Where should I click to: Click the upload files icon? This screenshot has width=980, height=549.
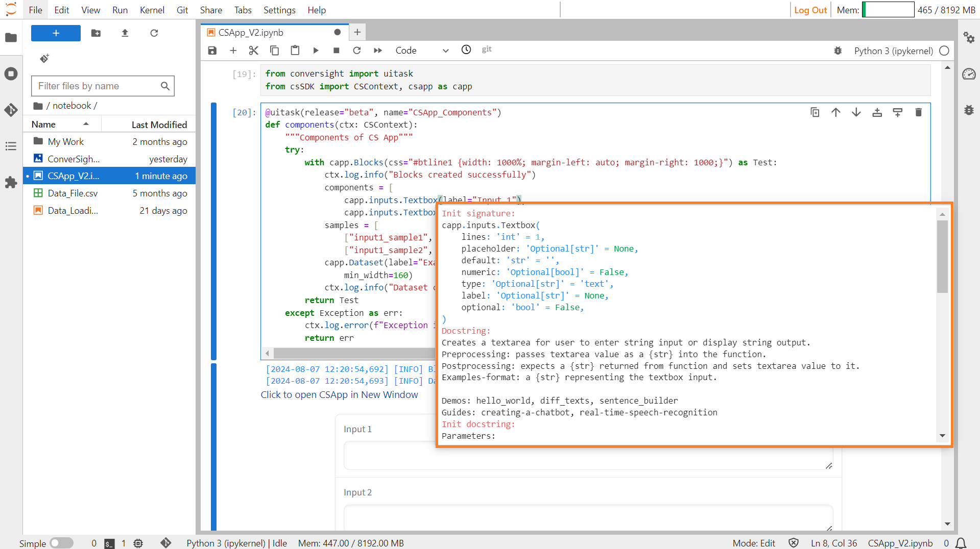tap(125, 33)
